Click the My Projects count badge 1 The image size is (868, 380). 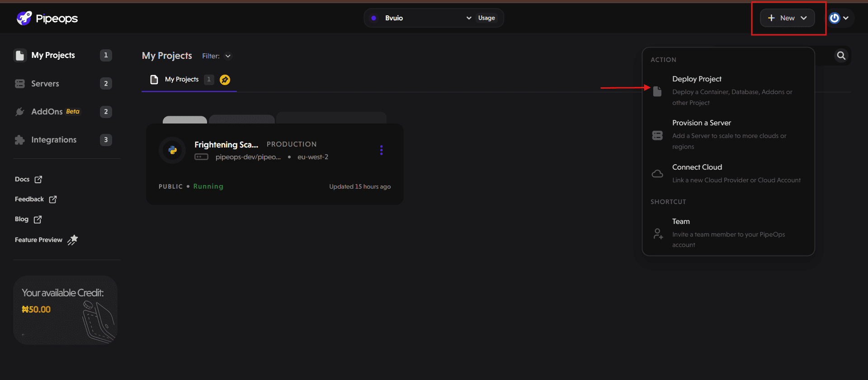[x=106, y=55]
